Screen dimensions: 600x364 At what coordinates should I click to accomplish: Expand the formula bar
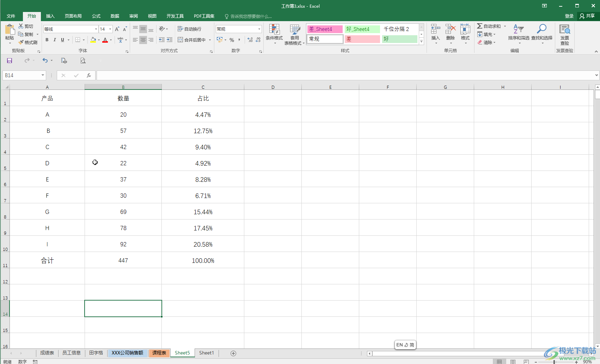(x=596, y=75)
